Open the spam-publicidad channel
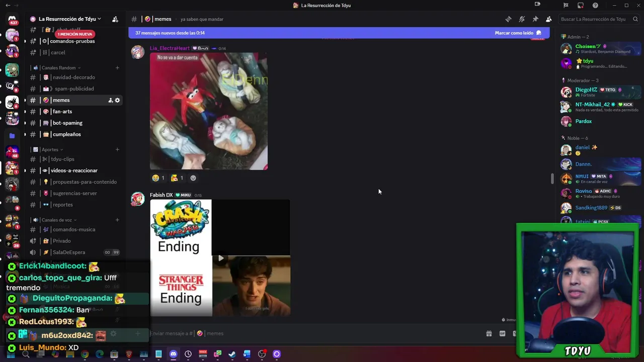This screenshot has height=362, width=644. click(74, 88)
